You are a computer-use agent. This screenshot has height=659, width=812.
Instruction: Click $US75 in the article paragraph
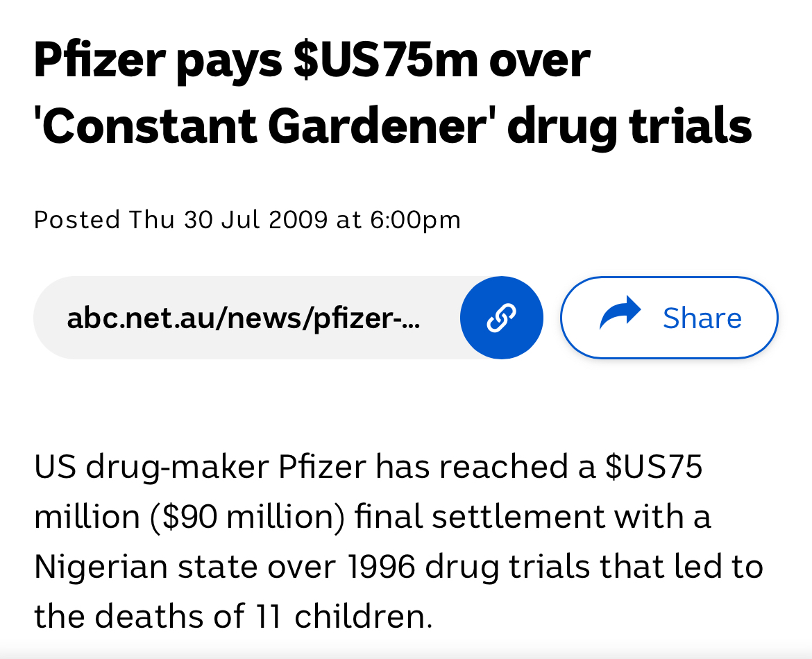654,467
